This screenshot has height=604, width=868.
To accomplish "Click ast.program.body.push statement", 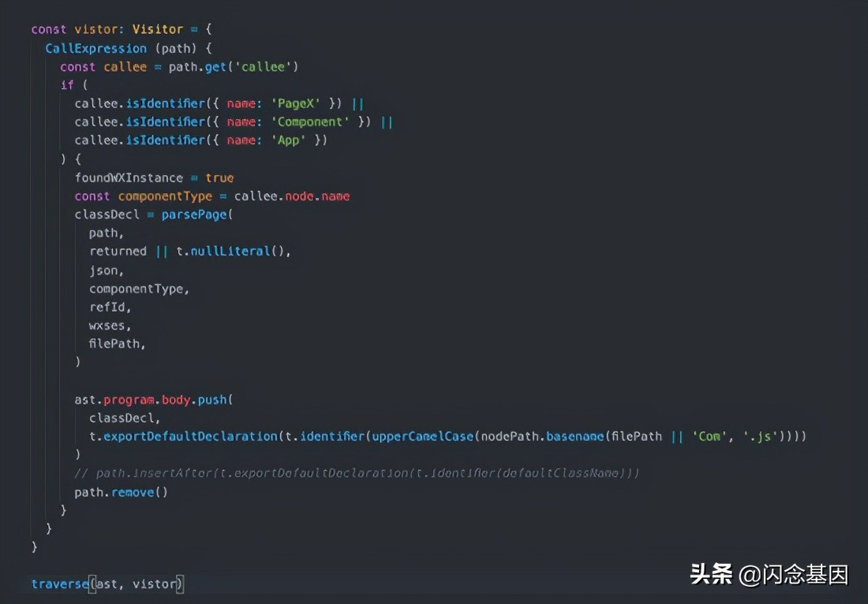I will [152, 399].
